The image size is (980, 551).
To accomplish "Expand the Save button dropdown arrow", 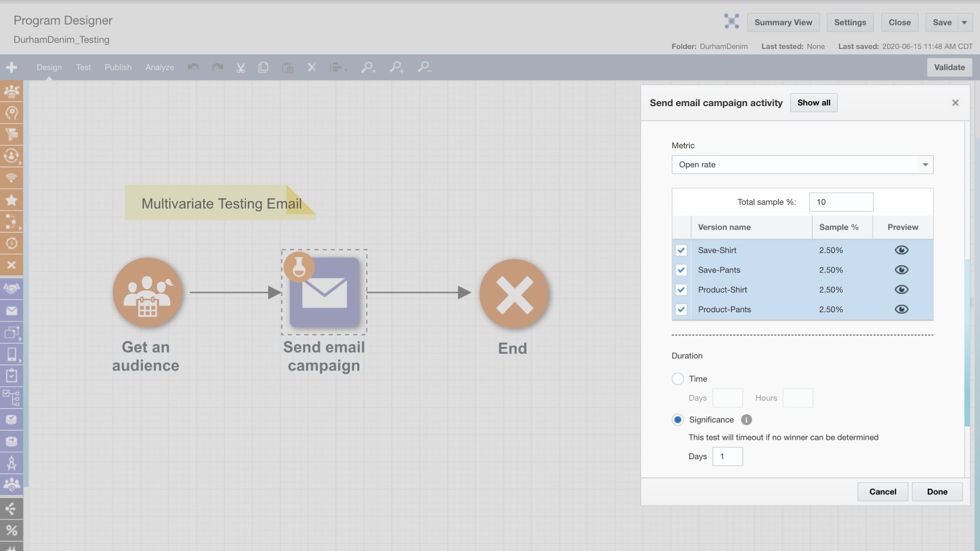I will 964,22.
